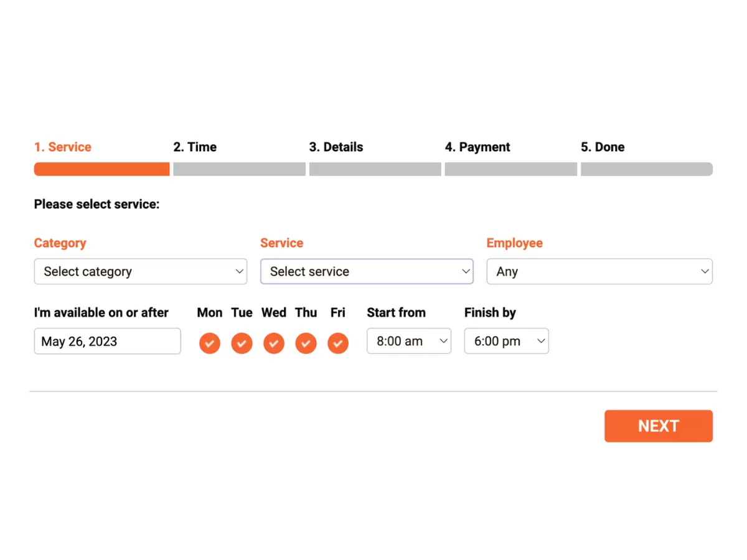Expand the Select service dropdown

click(367, 272)
